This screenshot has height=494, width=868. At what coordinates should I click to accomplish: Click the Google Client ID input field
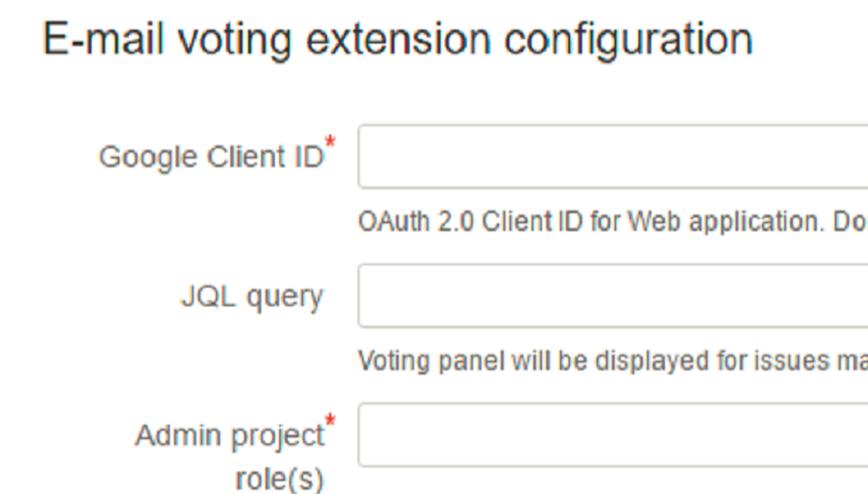[612, 156]
